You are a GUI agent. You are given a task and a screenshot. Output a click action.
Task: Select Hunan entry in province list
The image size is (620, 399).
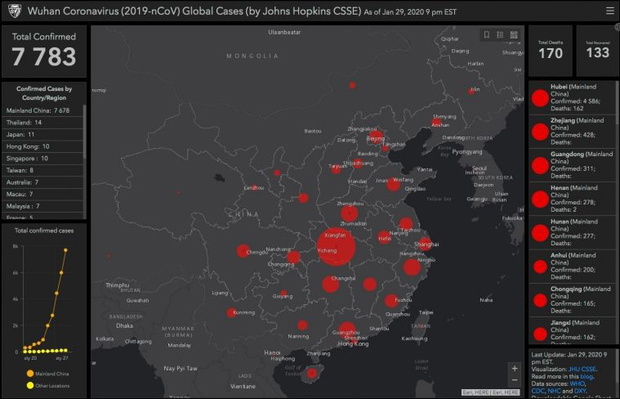tap(572, 233)
